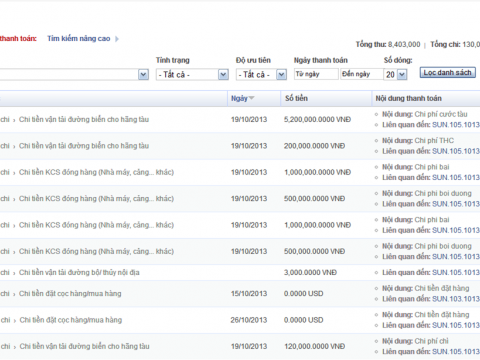Image resolution: width=480 pixels, height=360 pixels.
Task: Open the Độ ưu tiên dropdown
Action: point(261,74)
